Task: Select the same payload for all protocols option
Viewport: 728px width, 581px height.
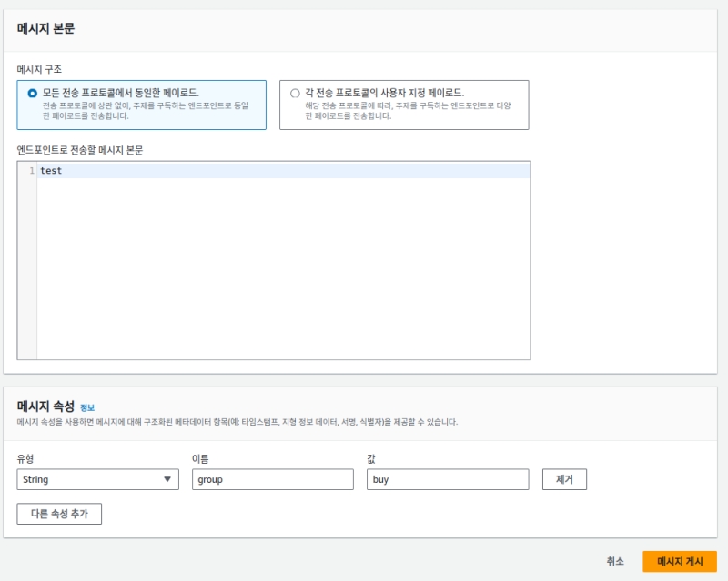Action: pyautogui.click(x=33, y=93)
